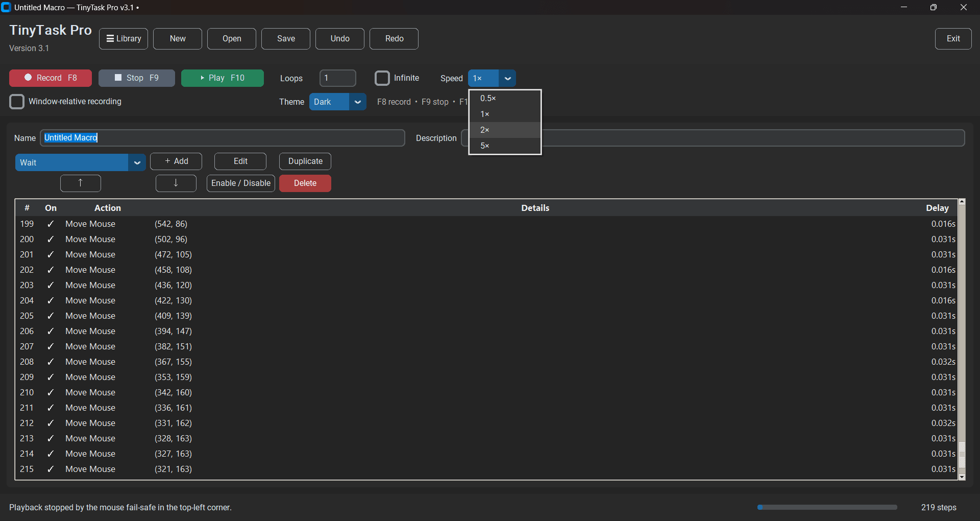The image size is (980, 521).
Task: Add a new step
Action: click(x=176, y=161)
